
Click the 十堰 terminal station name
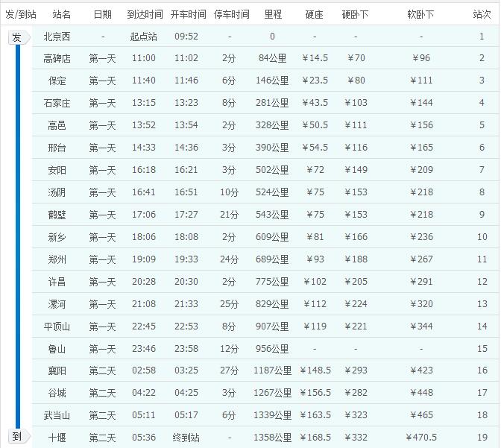click(x=57, y=438)
